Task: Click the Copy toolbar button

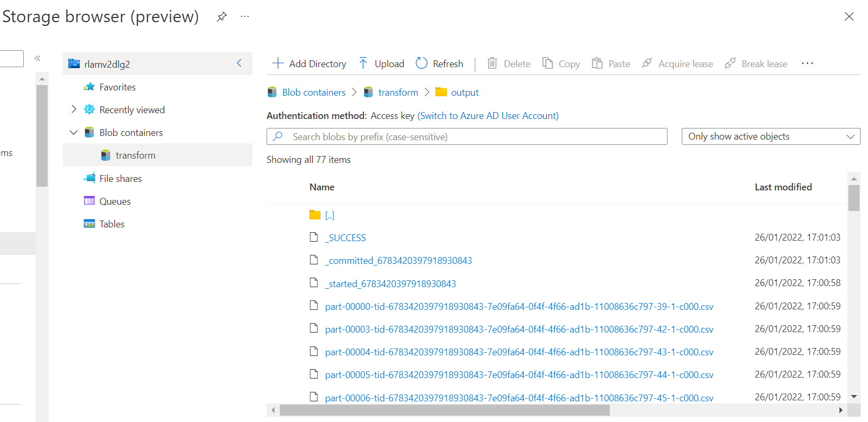Action: [x=561, y=63]
